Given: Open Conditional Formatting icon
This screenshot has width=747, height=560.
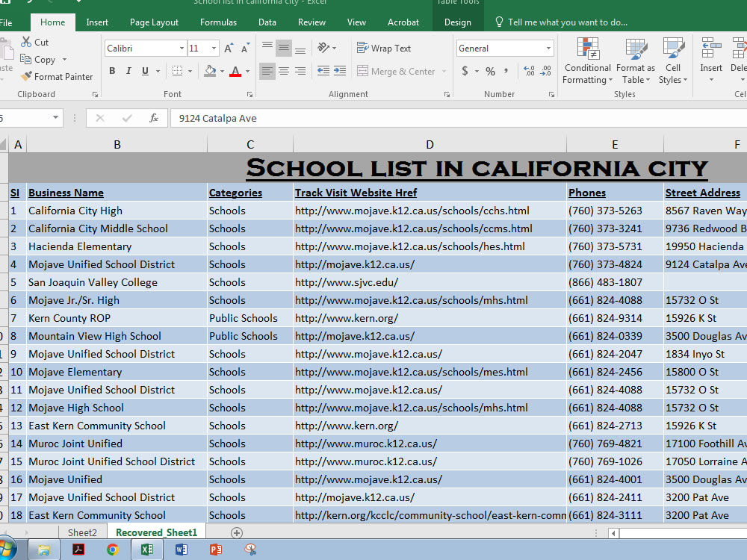Looking at the screenshot, I should (588, 49).
